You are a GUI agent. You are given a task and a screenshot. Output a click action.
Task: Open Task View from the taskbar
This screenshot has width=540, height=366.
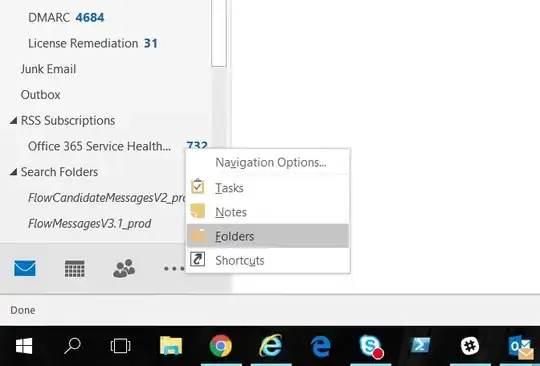[121, 345]
